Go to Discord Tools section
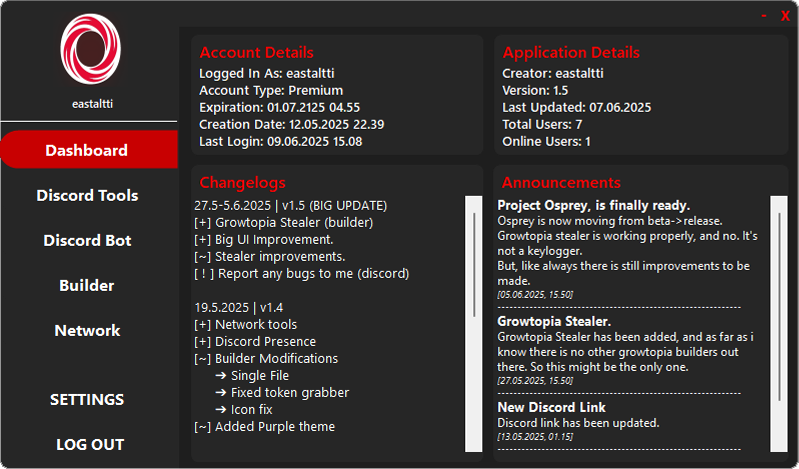Viewport: 799px width, 469px height. (87, 195)
